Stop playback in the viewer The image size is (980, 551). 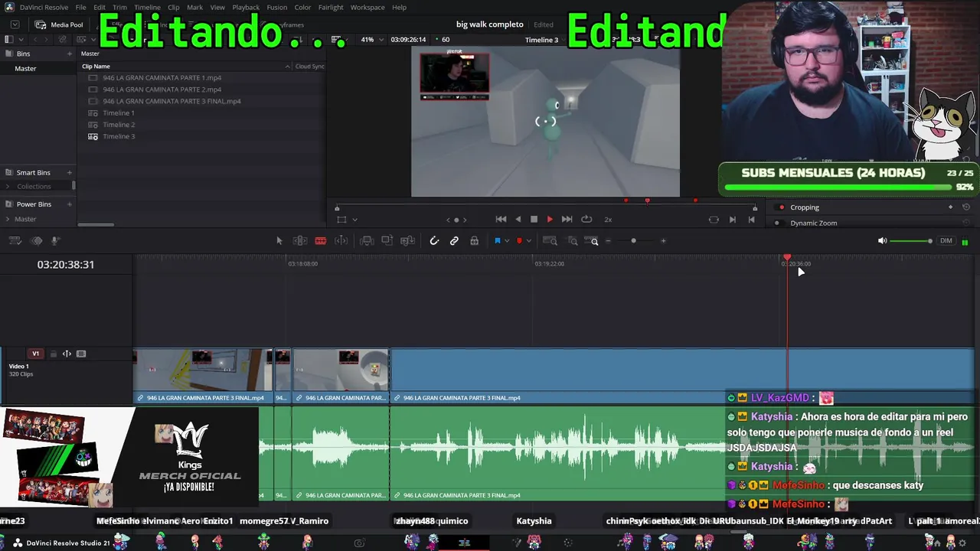point(534,220)
